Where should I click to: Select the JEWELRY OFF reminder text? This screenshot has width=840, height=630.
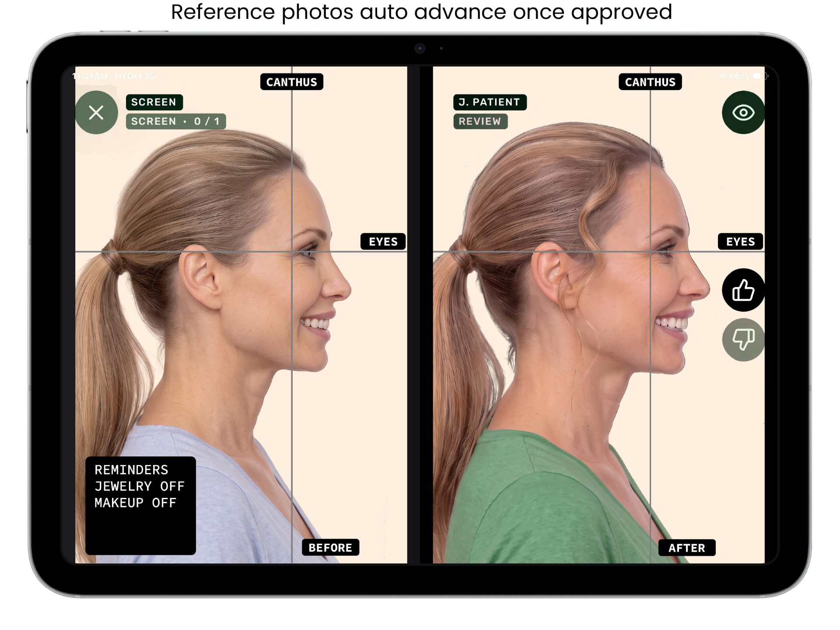coord(140,486)
